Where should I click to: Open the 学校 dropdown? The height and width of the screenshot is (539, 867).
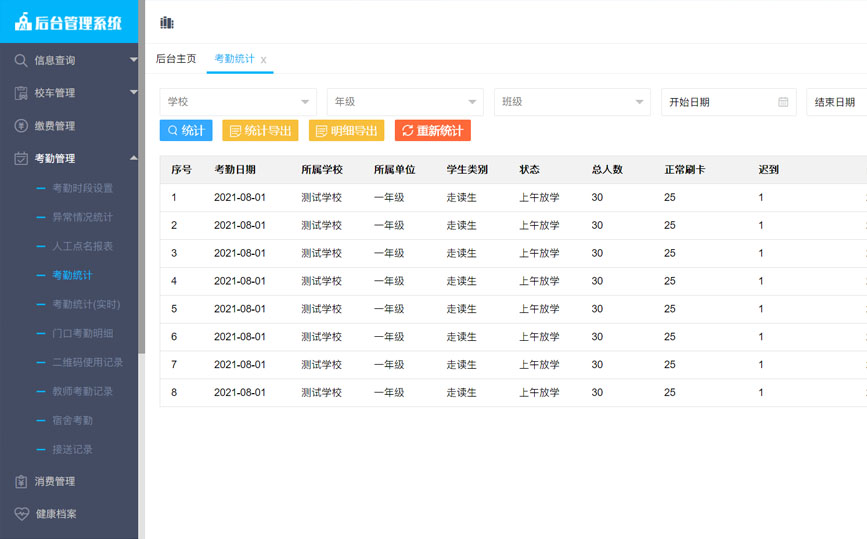point(238,102)
